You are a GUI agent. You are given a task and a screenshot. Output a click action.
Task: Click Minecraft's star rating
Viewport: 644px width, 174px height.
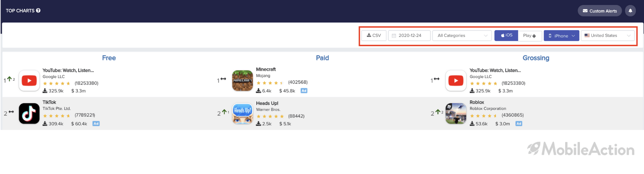[x=270, y=83]
